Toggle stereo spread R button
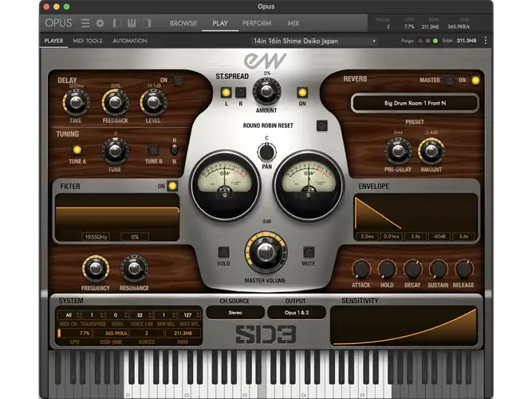The height and width of the screenshot is (399, 532). 241,93
